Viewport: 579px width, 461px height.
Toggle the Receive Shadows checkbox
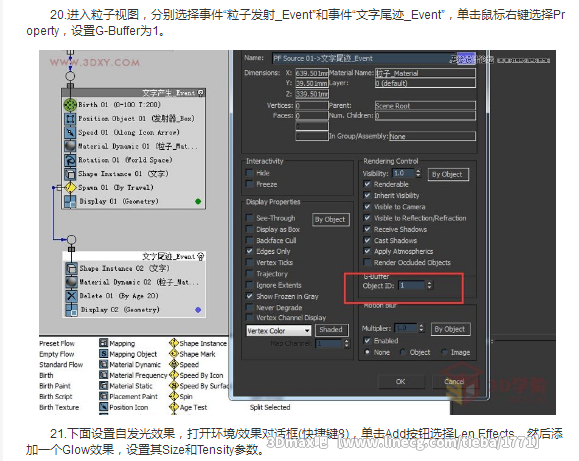(x=367, y=229)
